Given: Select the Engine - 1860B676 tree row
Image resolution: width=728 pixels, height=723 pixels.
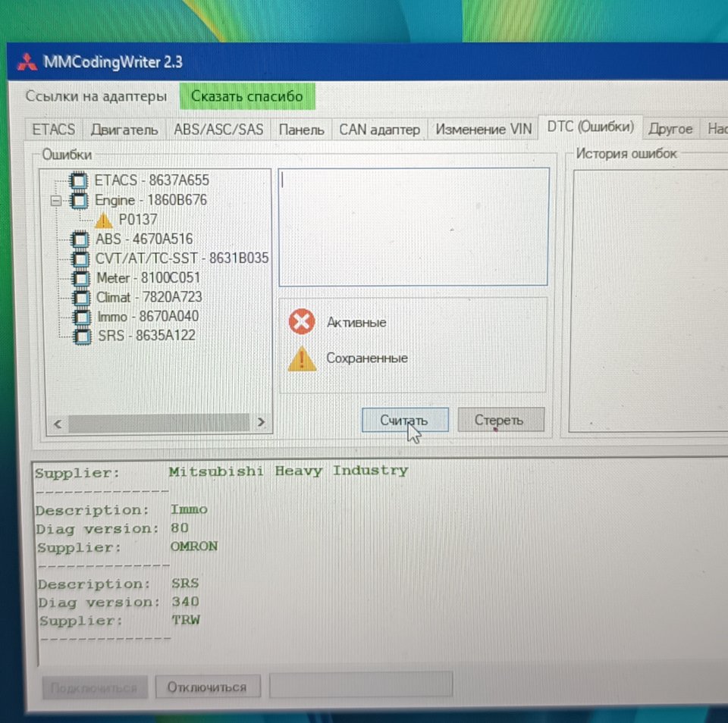Looking at the screenshot, I should coord(150,201).
